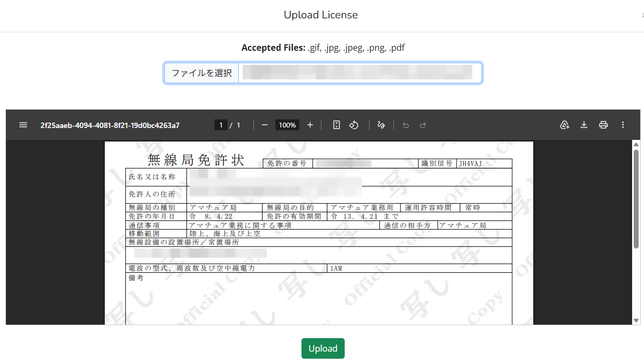This screenshot has width=644, height=363.
Task: Open the PDF viewer more actions menu
Action: coord(623,125)
